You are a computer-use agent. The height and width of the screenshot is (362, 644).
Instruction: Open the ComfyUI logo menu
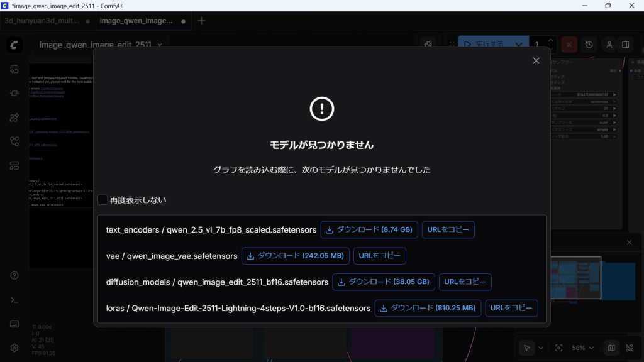14,45
